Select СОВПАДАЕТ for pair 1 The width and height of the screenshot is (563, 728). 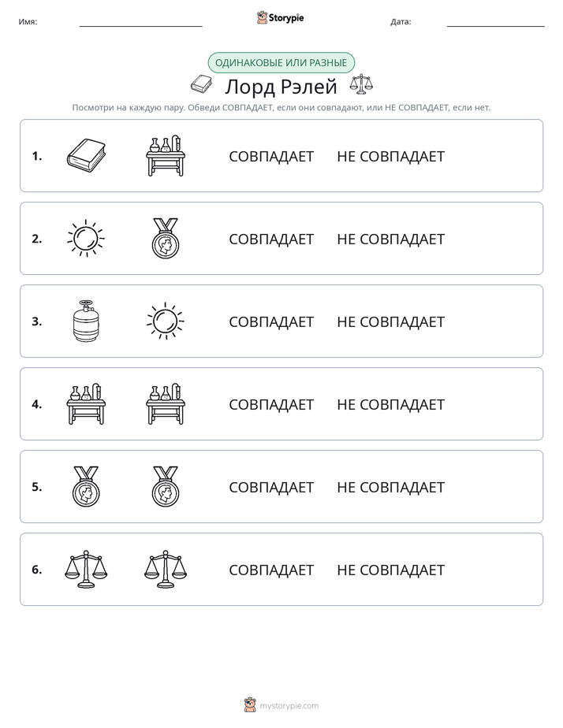[x=271, y=157]
